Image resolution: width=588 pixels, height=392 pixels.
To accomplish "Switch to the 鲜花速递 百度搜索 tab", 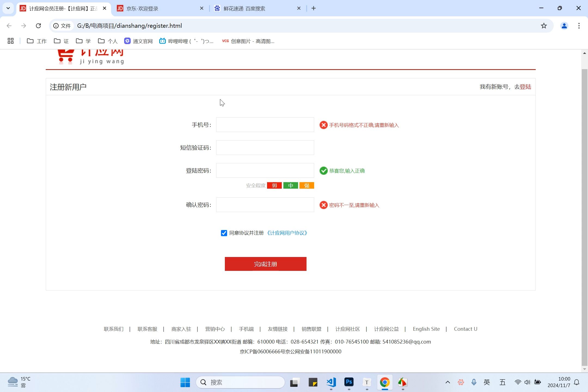I will [x=258, y=8].
